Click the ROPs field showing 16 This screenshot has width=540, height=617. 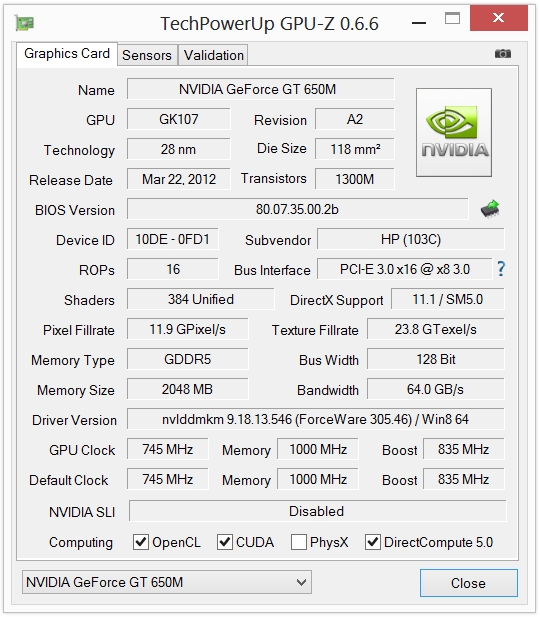tap(173, 269)
